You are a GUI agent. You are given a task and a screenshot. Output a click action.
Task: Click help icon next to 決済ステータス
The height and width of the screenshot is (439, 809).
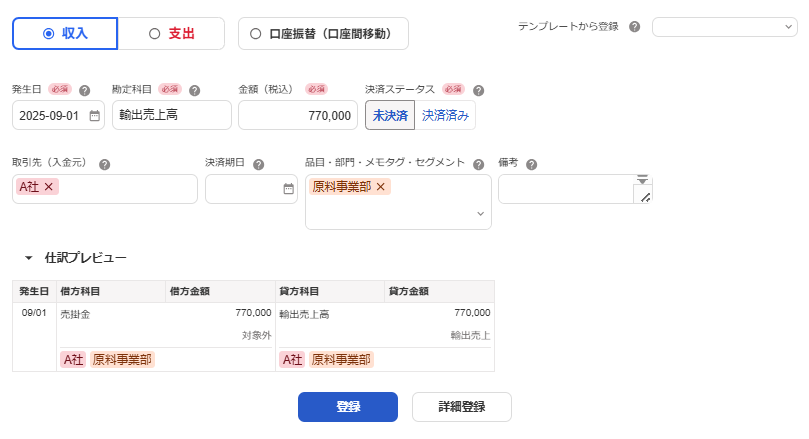479,90
